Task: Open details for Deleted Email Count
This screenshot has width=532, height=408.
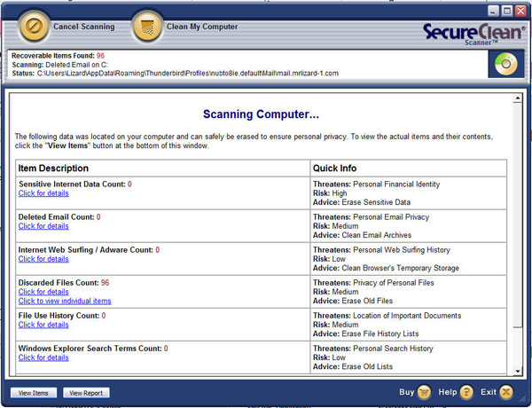Action: (43, 226)
